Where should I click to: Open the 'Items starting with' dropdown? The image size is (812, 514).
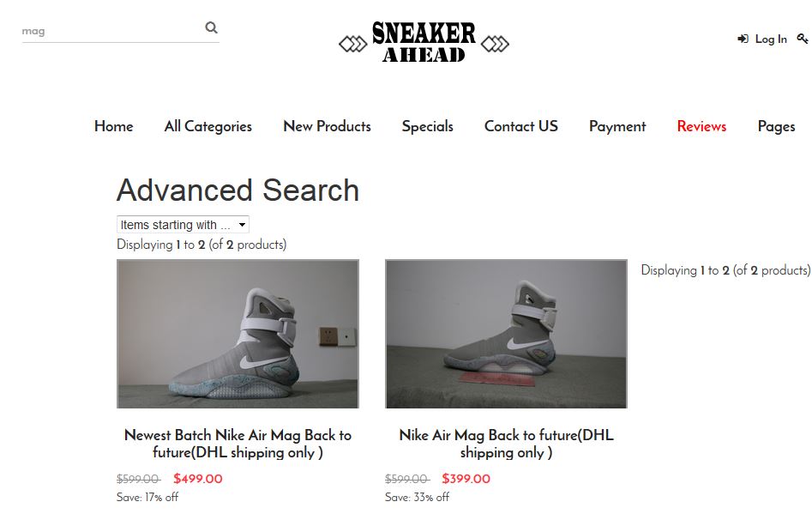pyautogui.click(x=183, y=225)
